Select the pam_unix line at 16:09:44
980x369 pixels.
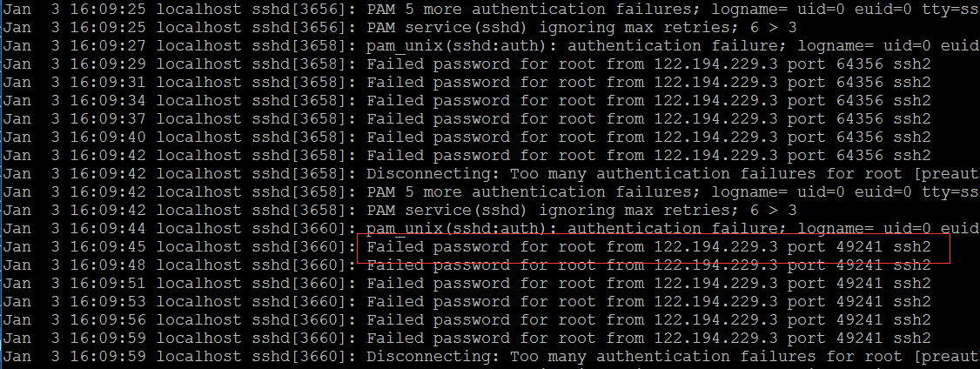click(491, 228)
